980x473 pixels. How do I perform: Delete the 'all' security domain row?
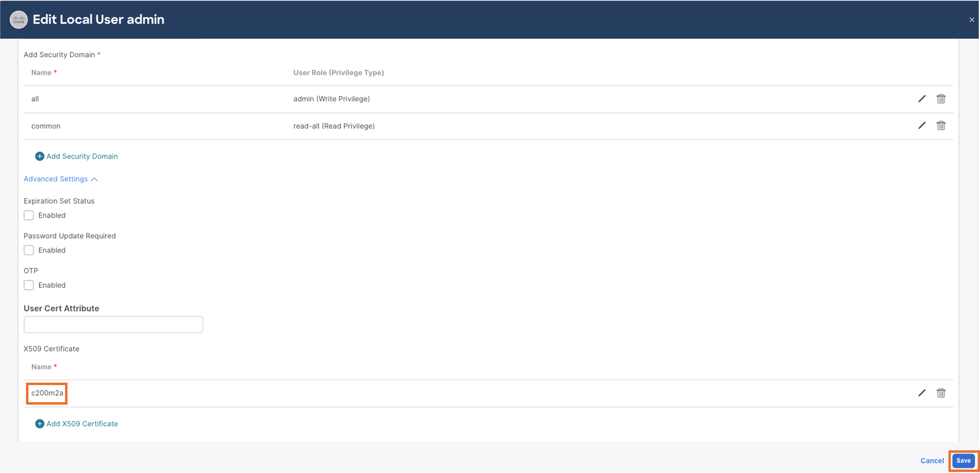[941, 99]
